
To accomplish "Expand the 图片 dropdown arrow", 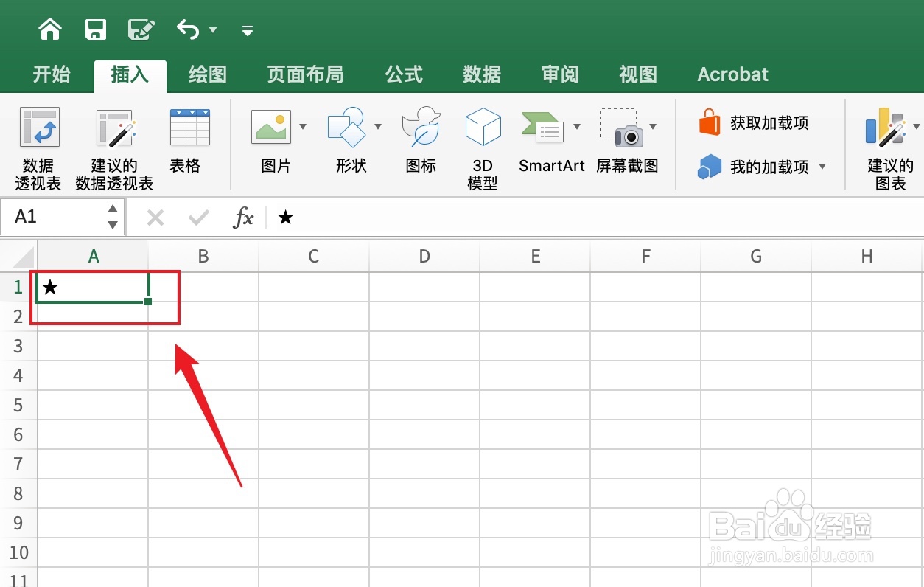I will [x=303, y=127].
